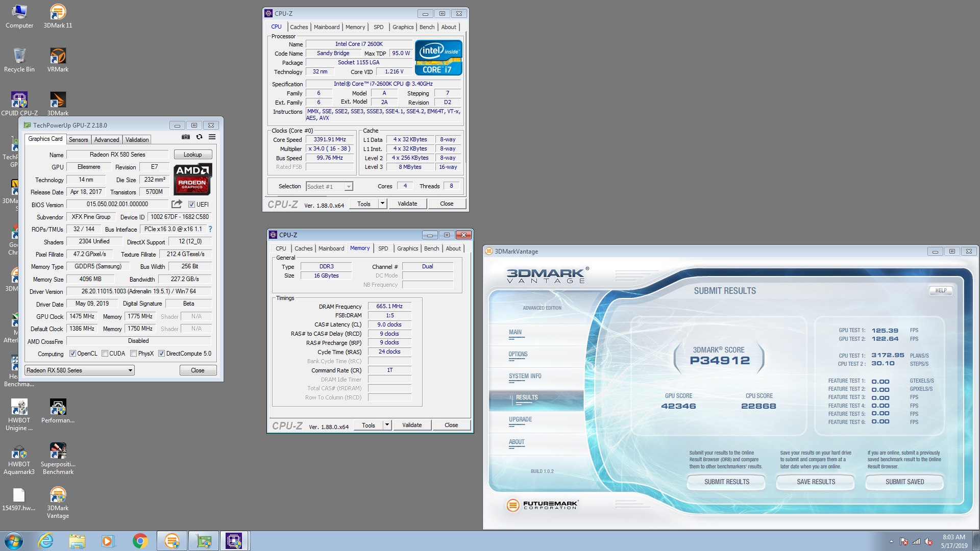Click the Bus Interface question mark in GPU-Z
The image size is (980, 551).
pyautogui.click(x=210, y=229)
